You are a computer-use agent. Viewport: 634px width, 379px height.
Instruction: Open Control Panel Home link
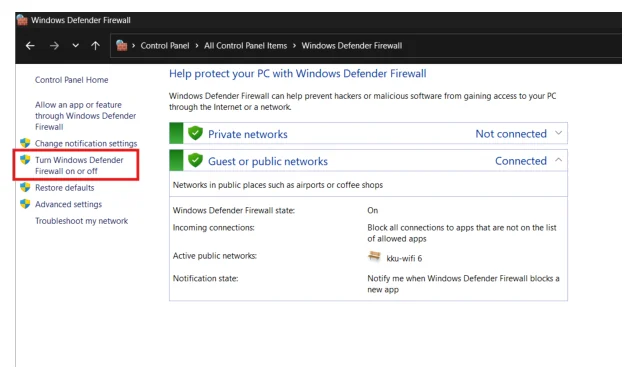[72, 80]
